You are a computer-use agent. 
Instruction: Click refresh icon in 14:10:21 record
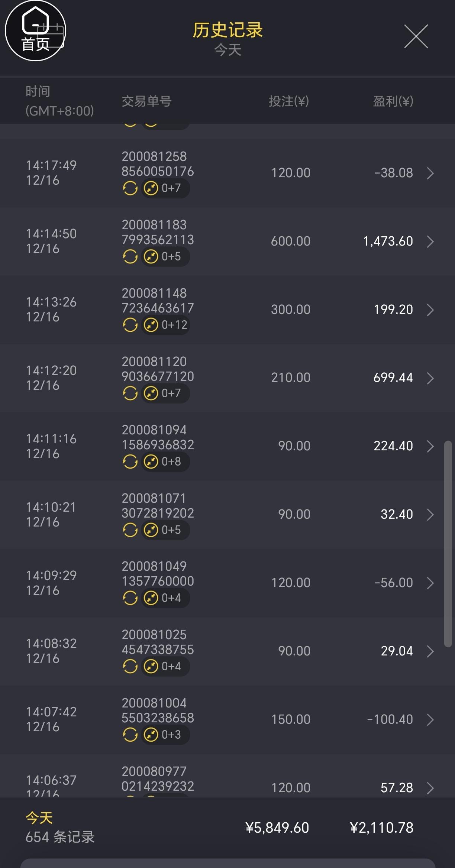click(x=130, y=530)
